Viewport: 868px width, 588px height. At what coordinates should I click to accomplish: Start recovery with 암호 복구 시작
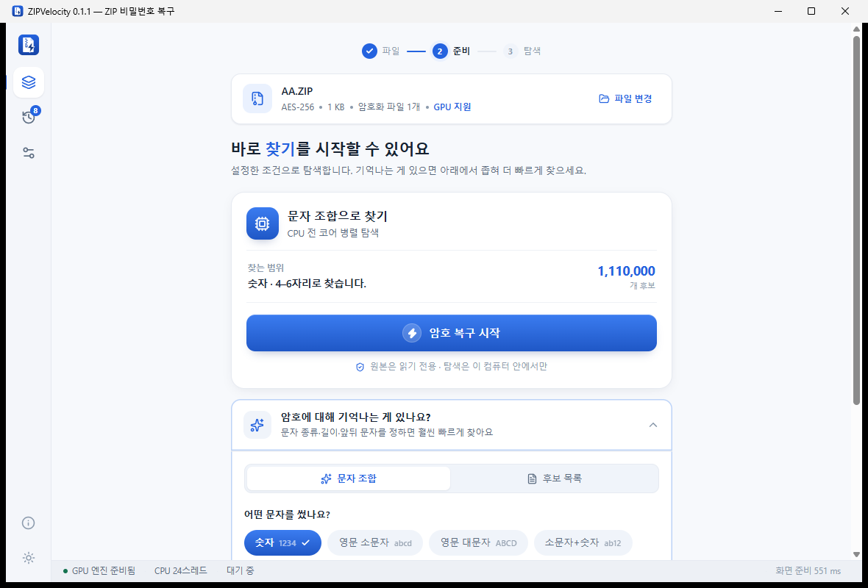[x=451, y=333]
